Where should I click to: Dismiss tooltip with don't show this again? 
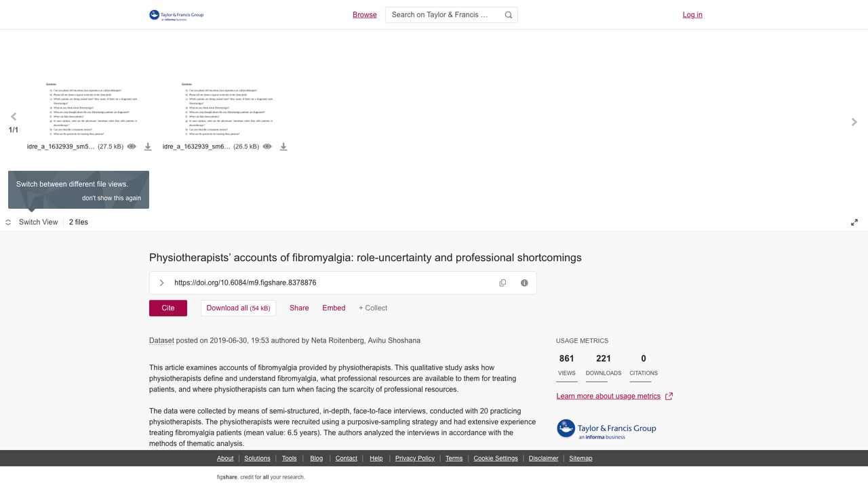(112, 198)
